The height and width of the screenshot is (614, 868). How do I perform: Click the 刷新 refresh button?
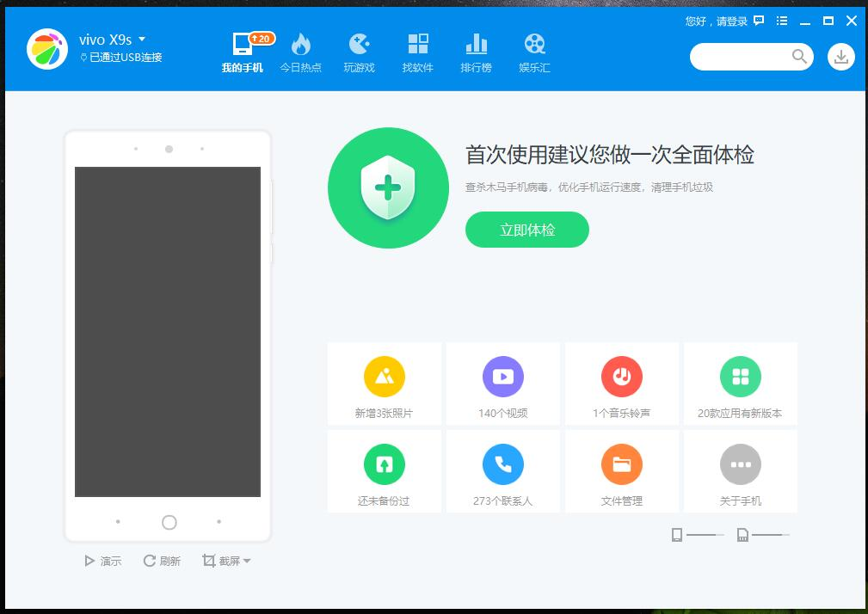tap(162, 561)
